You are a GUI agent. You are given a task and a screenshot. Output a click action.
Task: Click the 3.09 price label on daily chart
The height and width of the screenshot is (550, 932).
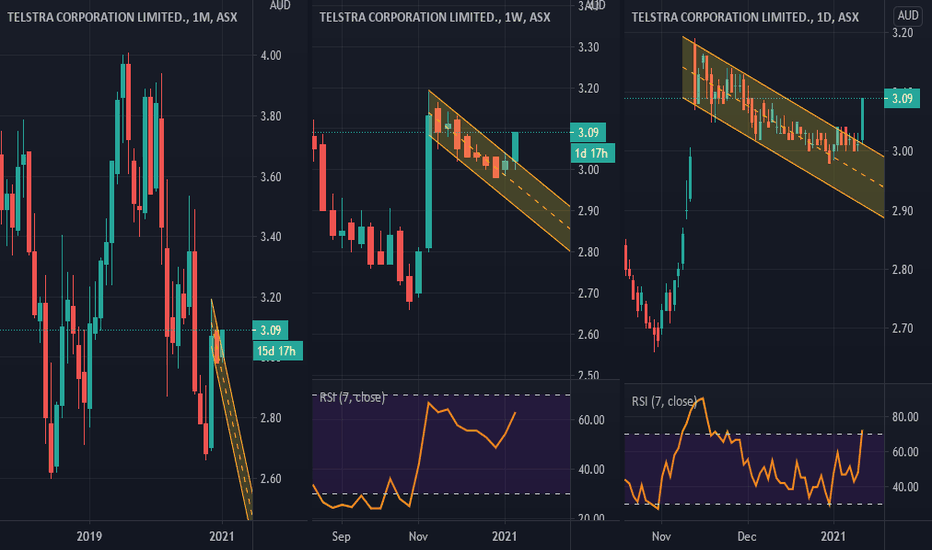point(902,98)
